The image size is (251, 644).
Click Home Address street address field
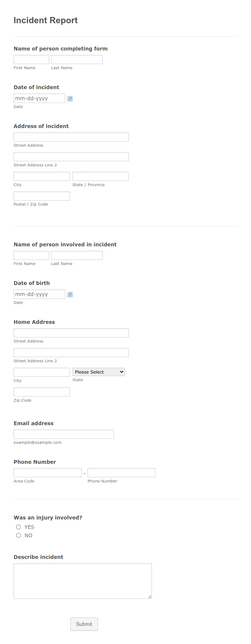click(x=71, y=333)
